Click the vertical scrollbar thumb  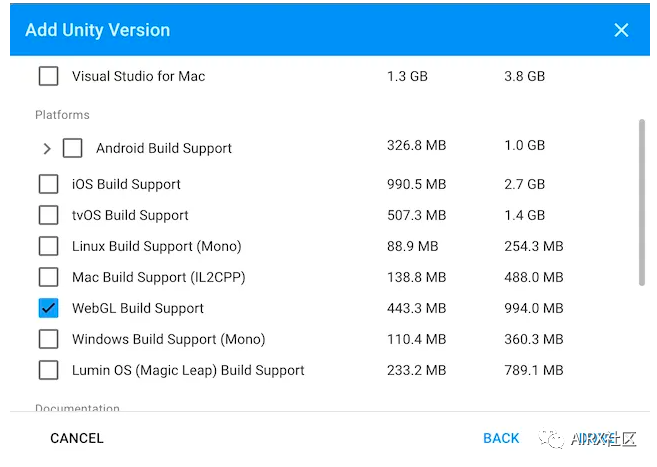(641, 200)
